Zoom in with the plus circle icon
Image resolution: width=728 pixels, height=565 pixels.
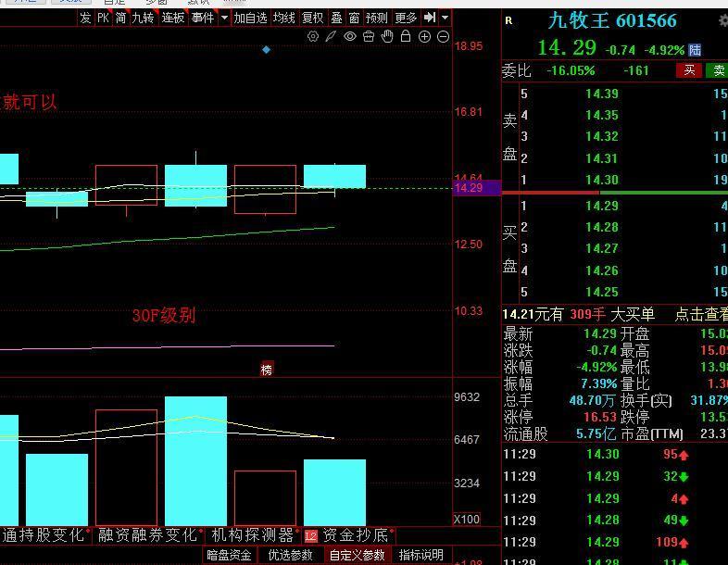(x=424, y=37)
